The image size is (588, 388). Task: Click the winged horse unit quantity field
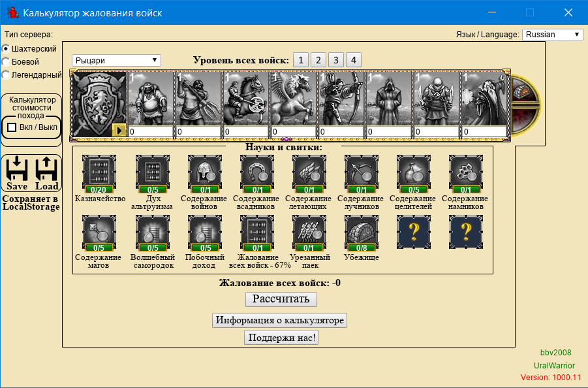(293, 132)
